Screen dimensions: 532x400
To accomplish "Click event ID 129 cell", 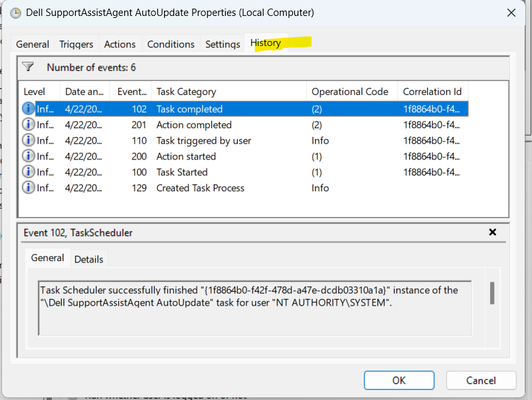I will pos(139,188).
